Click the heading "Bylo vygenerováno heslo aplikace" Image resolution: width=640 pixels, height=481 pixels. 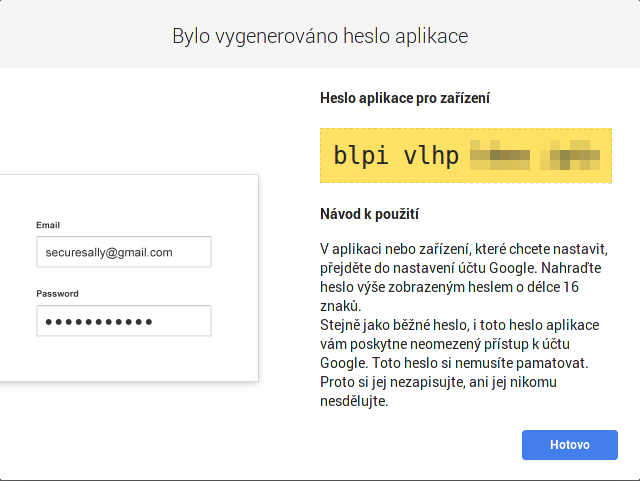point(320,36)
